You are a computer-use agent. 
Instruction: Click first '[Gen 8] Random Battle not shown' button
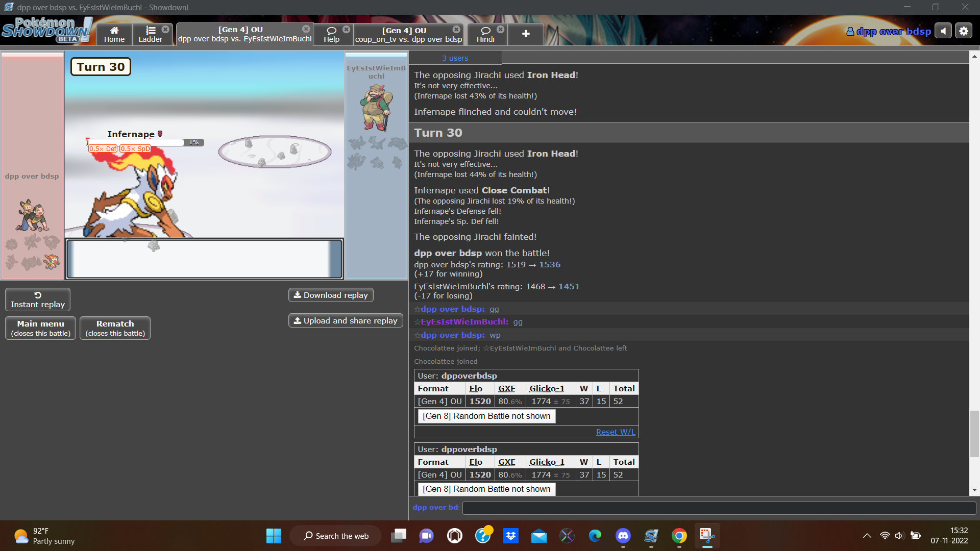point(486,416)
